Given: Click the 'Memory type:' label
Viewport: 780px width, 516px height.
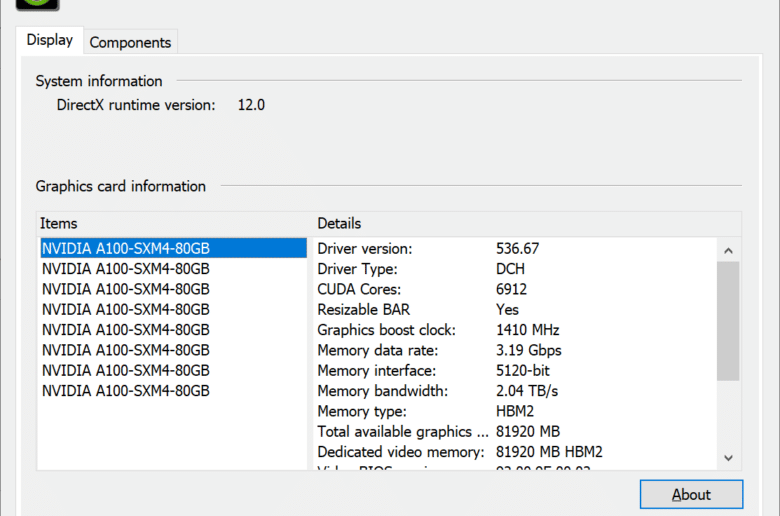Looking at the screenshot, I should coord(362,412).
